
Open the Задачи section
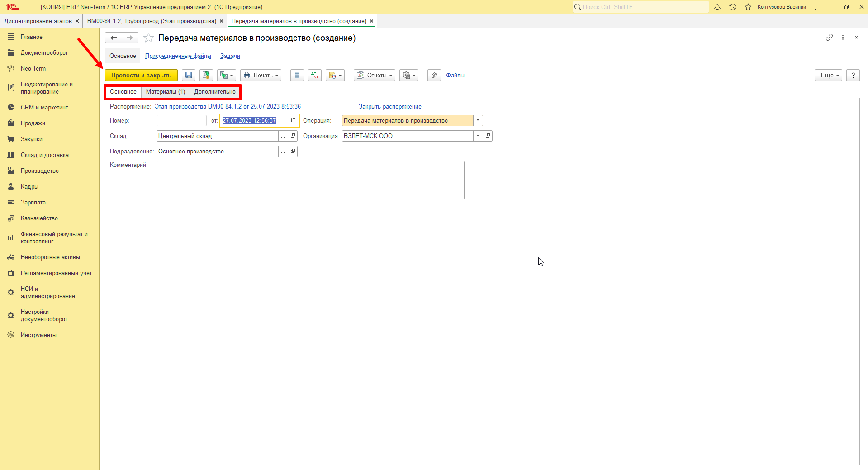[230, 56]
